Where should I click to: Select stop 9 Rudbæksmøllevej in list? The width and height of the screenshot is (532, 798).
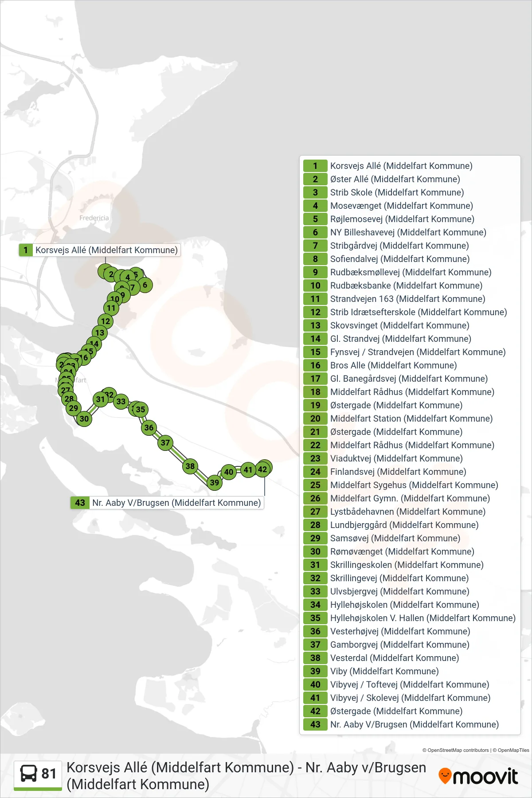pos(410,272)
